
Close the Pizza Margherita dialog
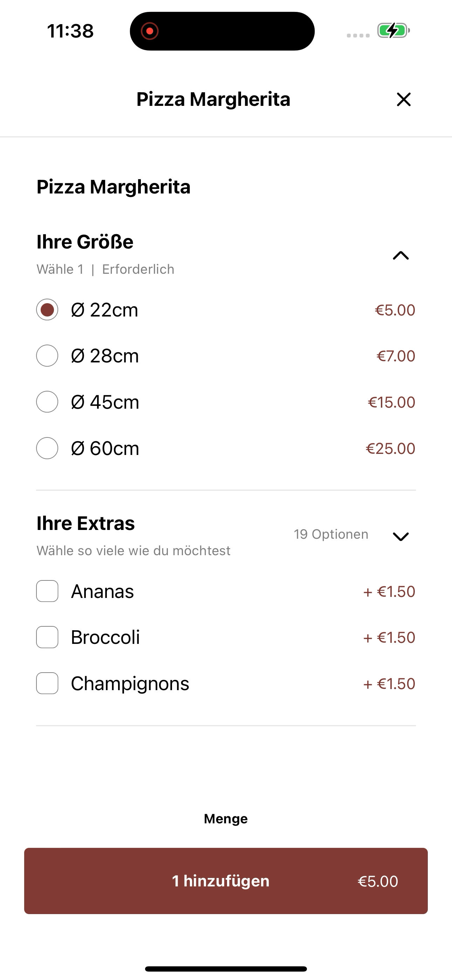(403, 100)
